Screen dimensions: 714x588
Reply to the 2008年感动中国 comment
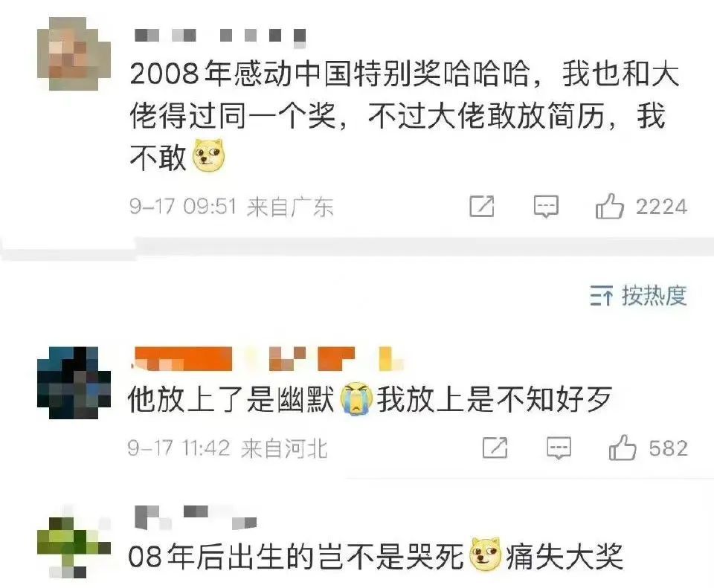tap(546, 207)
